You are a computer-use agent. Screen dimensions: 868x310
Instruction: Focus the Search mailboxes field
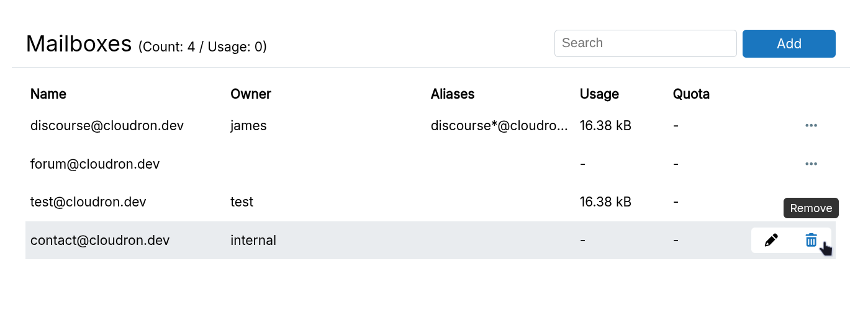(x=645, y=43)
